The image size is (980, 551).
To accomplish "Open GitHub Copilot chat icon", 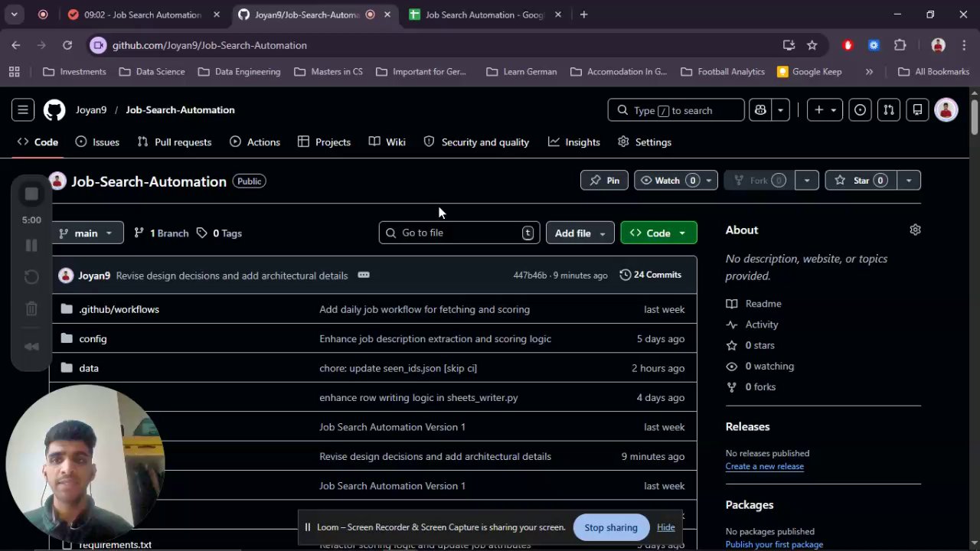I will click(x=760, y=110).
